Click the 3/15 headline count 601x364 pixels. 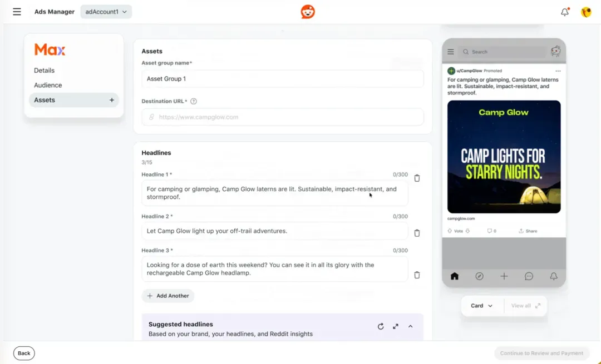147,162
